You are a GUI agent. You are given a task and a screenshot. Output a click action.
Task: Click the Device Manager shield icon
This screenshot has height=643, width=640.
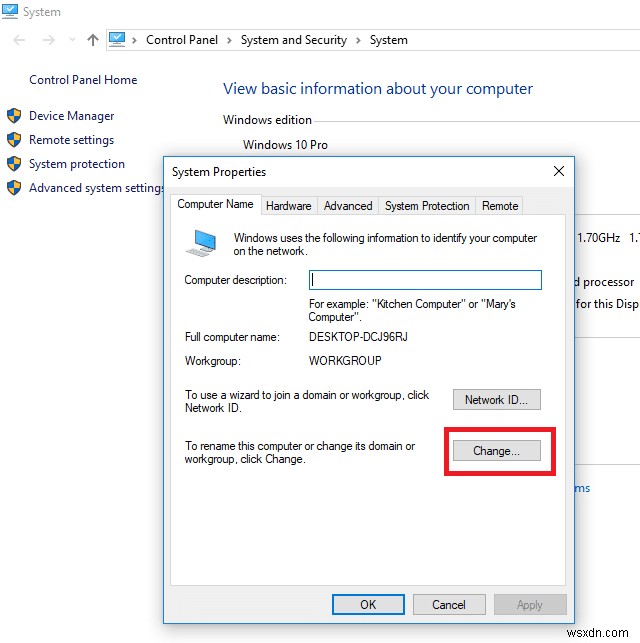tap(14, 116)
